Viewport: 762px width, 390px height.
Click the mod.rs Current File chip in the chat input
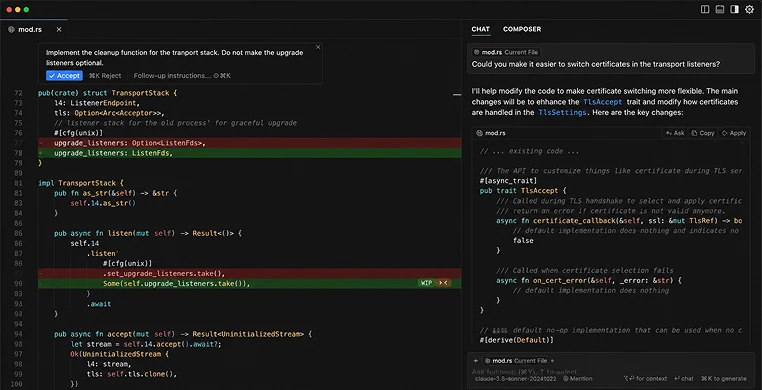point(515,361)
